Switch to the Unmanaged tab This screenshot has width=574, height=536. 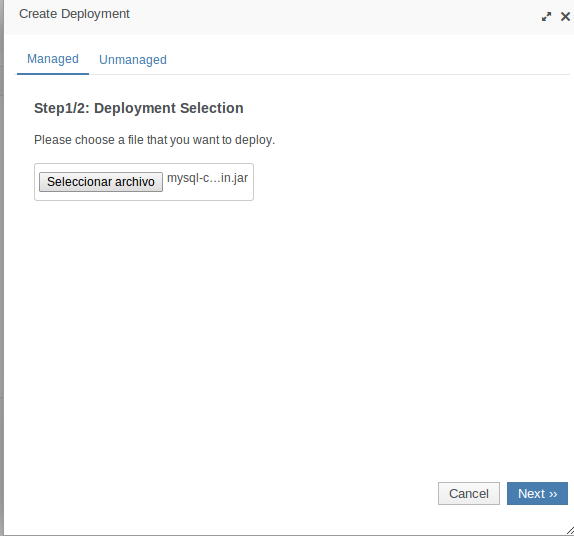coord(133,60)
